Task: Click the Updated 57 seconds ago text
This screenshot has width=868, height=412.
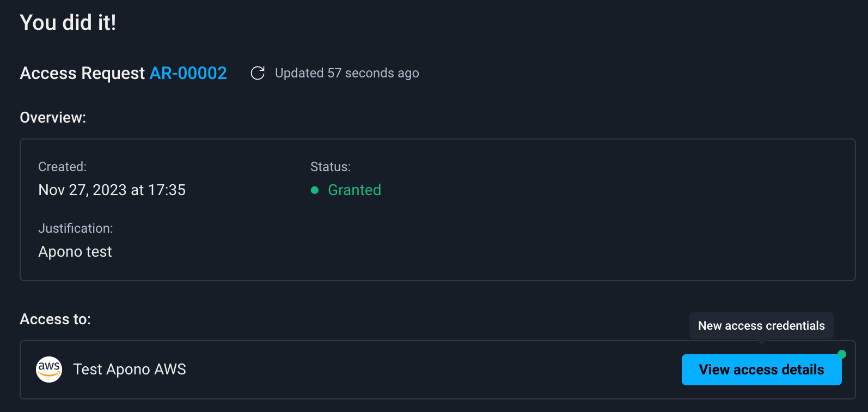Action: tap(347, 73)
